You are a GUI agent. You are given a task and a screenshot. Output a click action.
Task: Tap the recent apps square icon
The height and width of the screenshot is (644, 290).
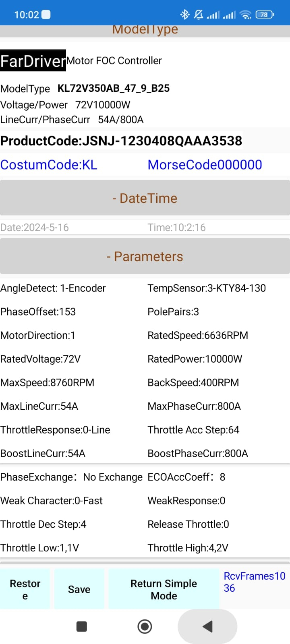pos(82,626)
